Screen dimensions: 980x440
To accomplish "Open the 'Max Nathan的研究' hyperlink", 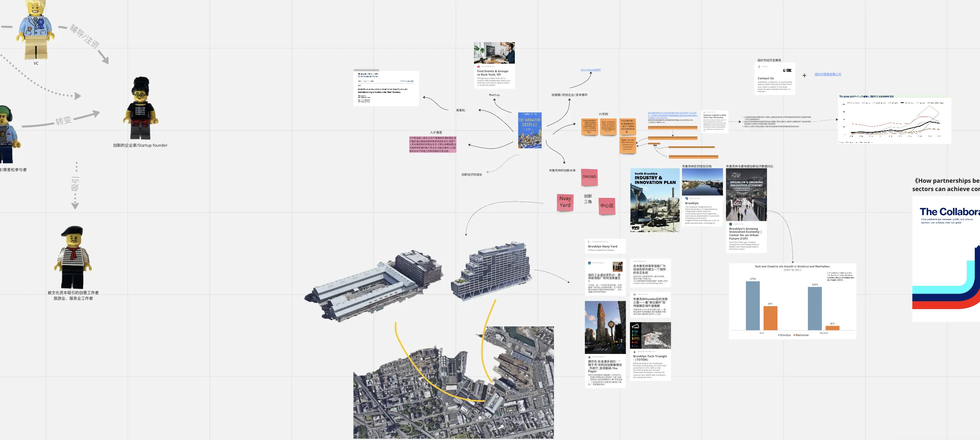I will [x=590, y=70].
